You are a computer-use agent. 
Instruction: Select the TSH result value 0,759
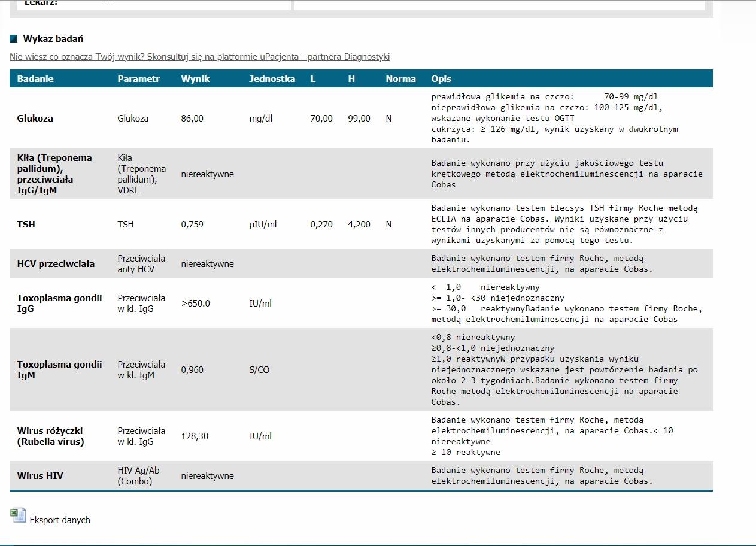[x=192, y=225]
